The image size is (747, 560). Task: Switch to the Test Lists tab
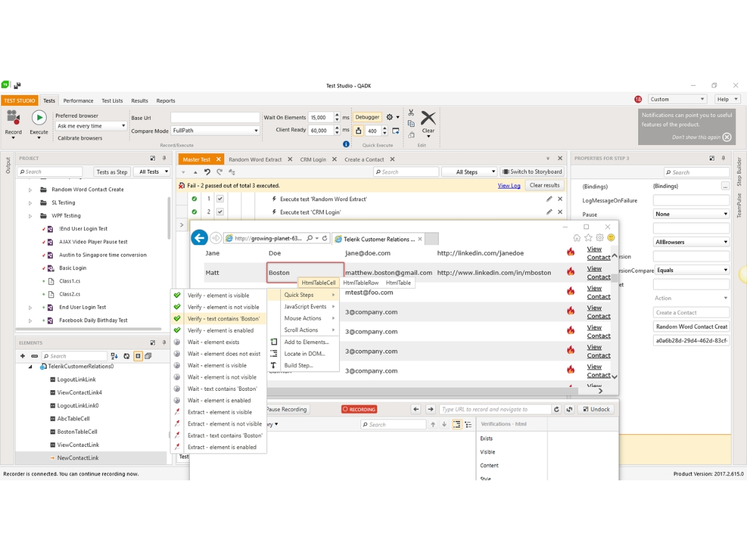(113, 101)
